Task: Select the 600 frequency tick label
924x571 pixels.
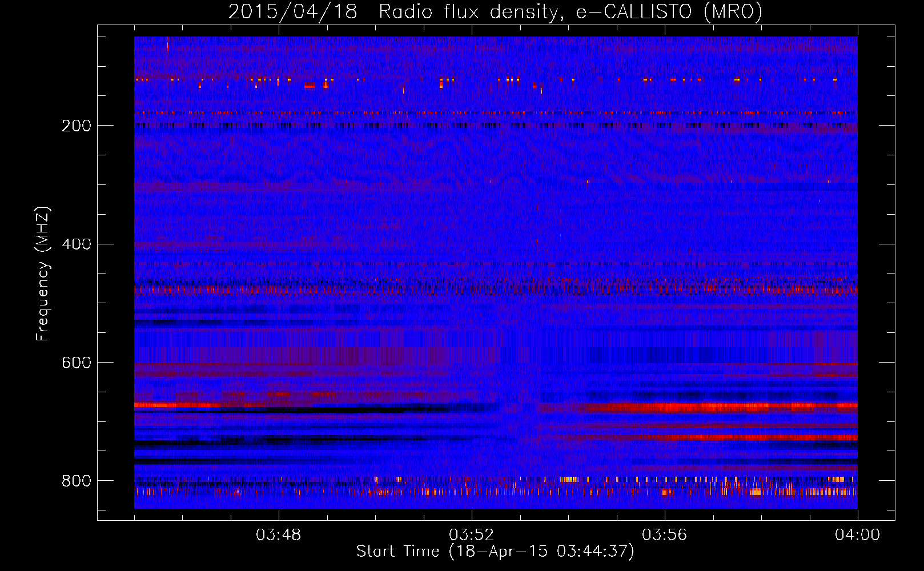Action: tap(77, 363)
